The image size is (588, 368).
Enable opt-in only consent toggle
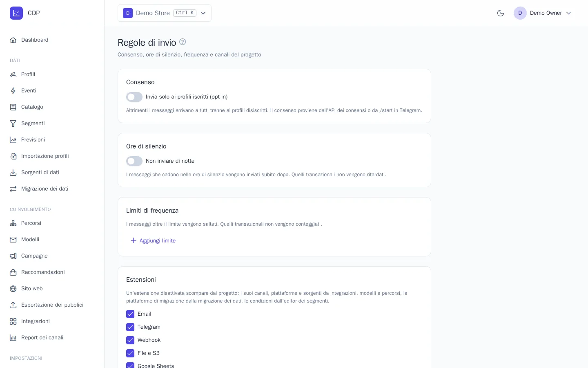[134, 97]
